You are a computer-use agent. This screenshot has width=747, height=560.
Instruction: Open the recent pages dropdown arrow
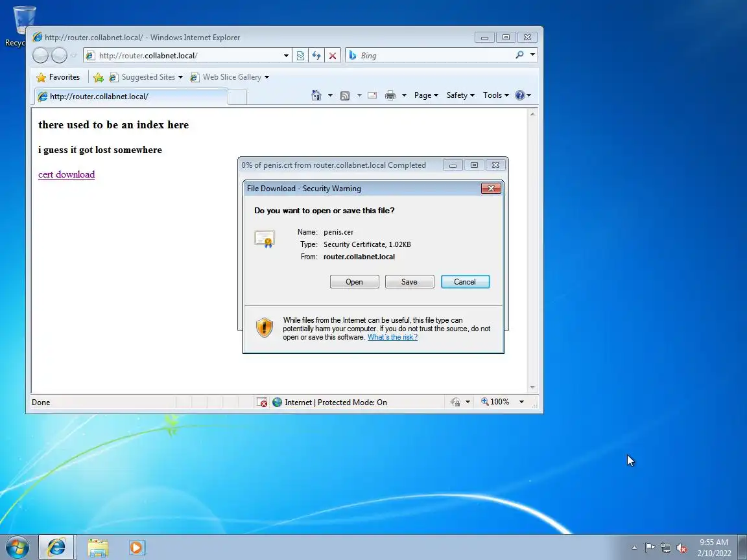[x=73, y=55]
